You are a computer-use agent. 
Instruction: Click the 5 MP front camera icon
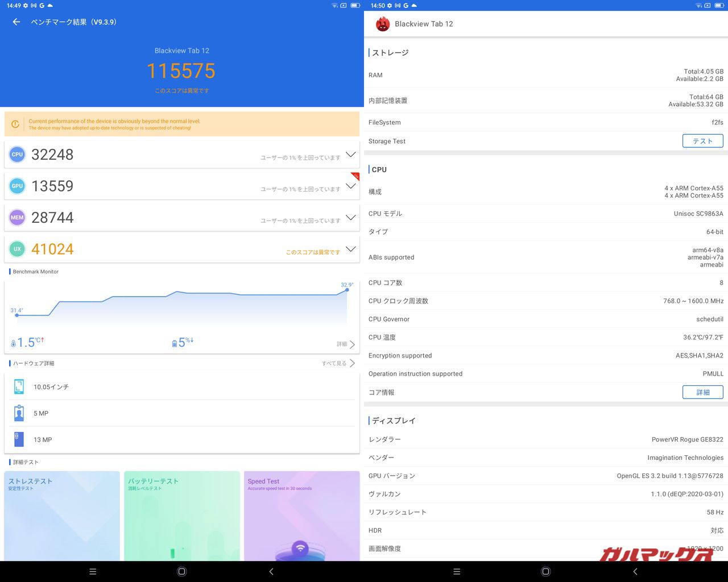[x=19, y=413]
